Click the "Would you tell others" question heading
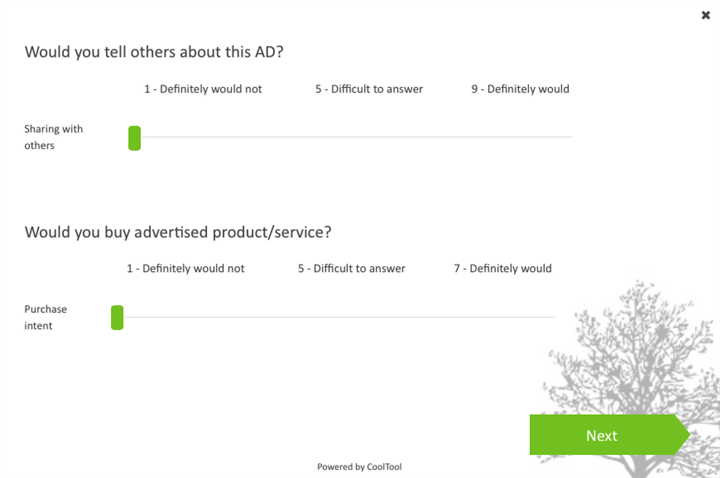 coord(154,52)
